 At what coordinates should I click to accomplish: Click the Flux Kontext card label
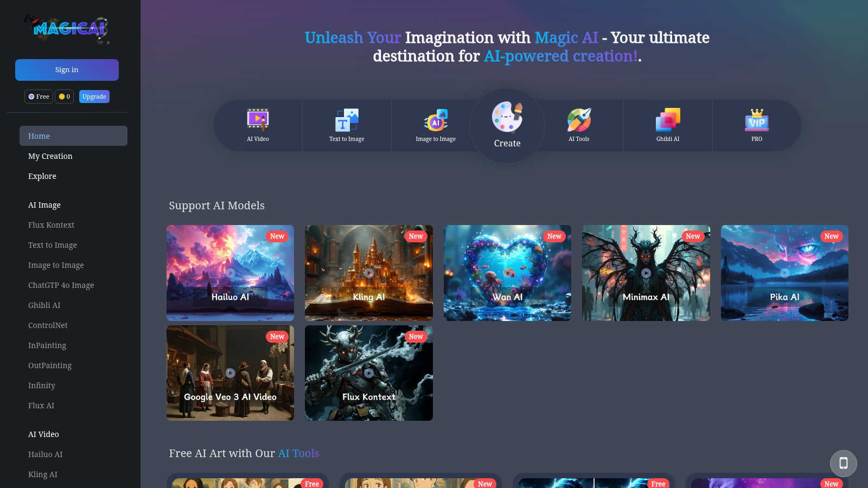(369, 397)
